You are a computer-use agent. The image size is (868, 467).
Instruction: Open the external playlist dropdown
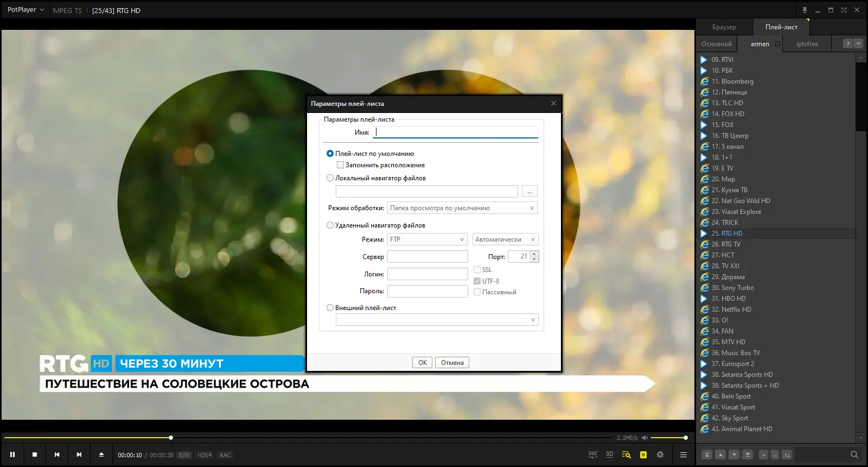pos(437,320)
